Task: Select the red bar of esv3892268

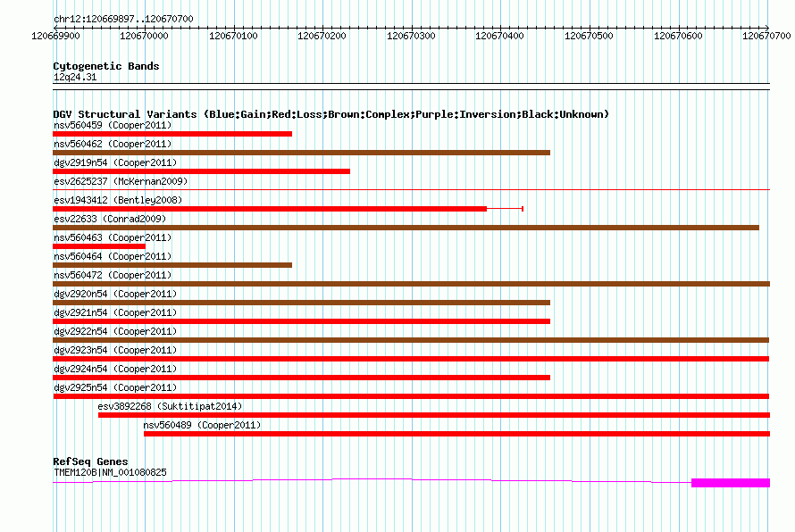Action: [x=434, y=415]
